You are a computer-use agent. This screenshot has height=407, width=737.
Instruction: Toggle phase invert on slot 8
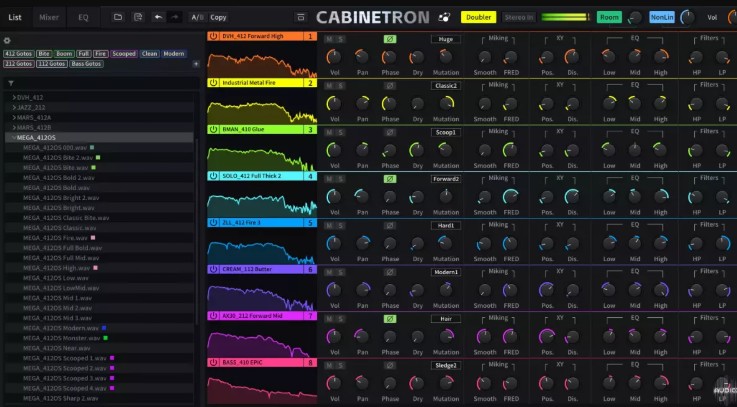(389, 366)
